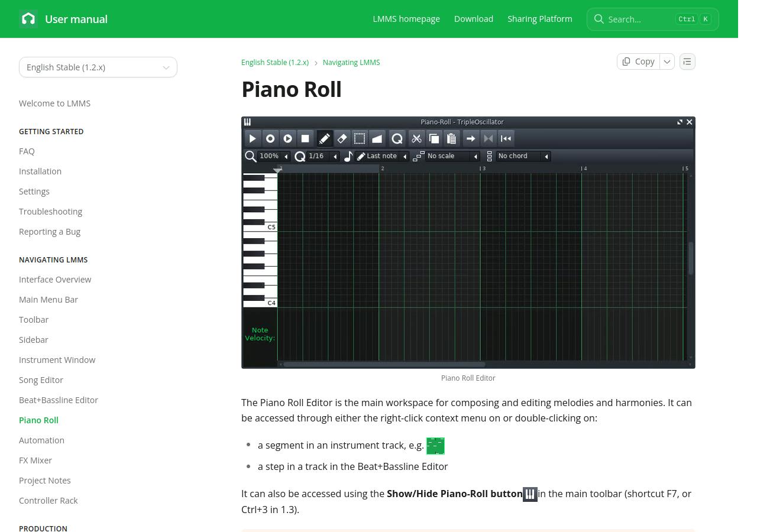This screenshot has width=757, height=532.
Task: Select the dotted-rectangle Select tool
Action: (x=360, y=138)
